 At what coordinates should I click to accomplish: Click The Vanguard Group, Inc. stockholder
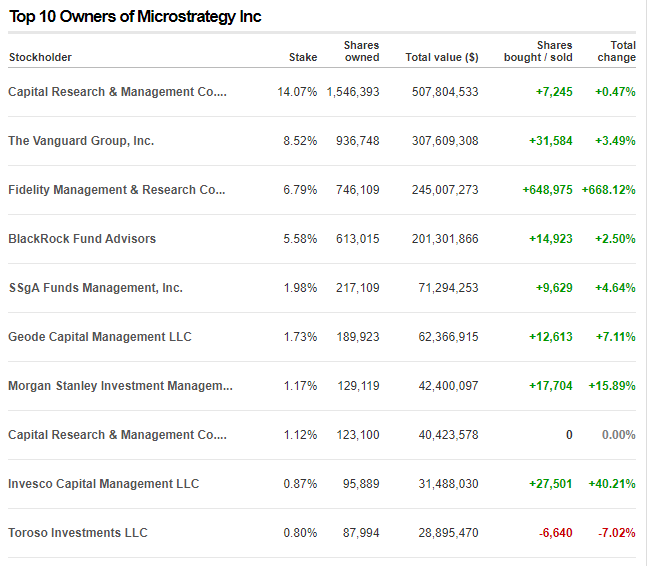(x=81, y=141)
